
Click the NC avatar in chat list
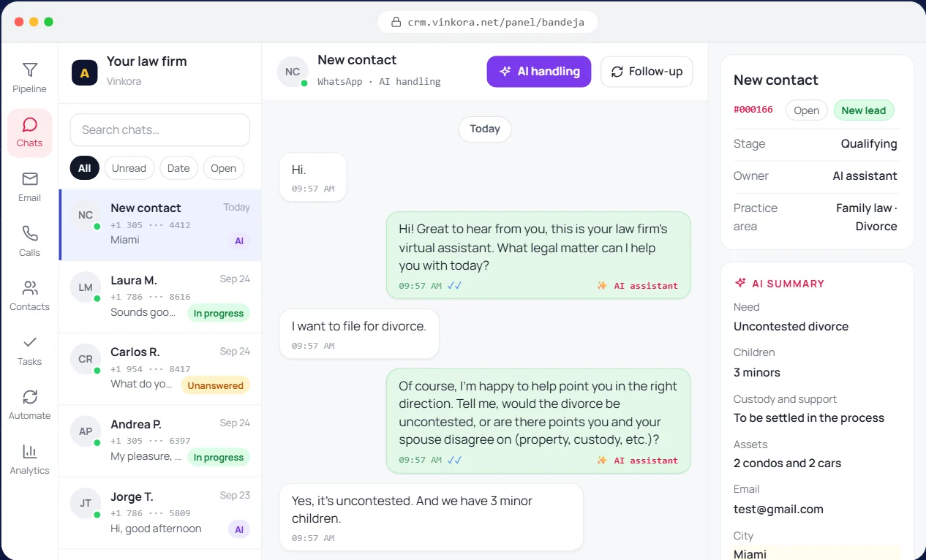(x=86, y=215)
